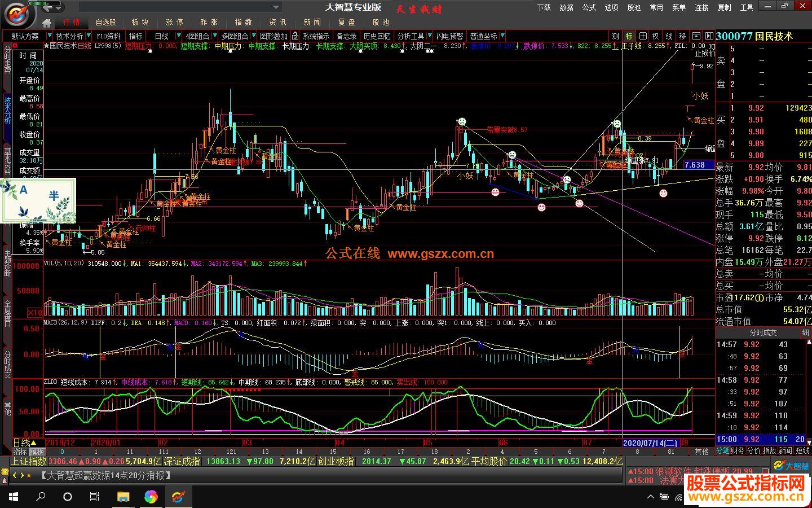This screenshot has height=508, width=812.
Task: Open File Explorer from the taskbar
Action: [x=123, y=497]
